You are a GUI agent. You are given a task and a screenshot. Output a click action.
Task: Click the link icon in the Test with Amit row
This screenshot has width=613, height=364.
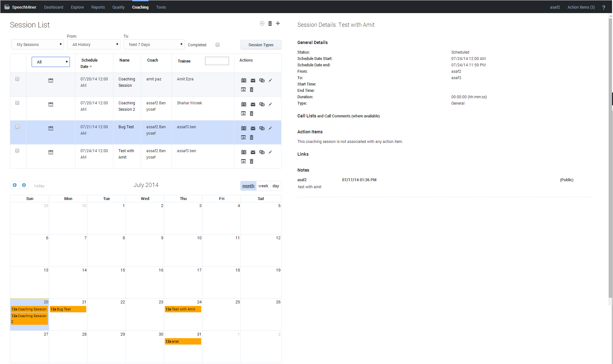tap(262, 152)
